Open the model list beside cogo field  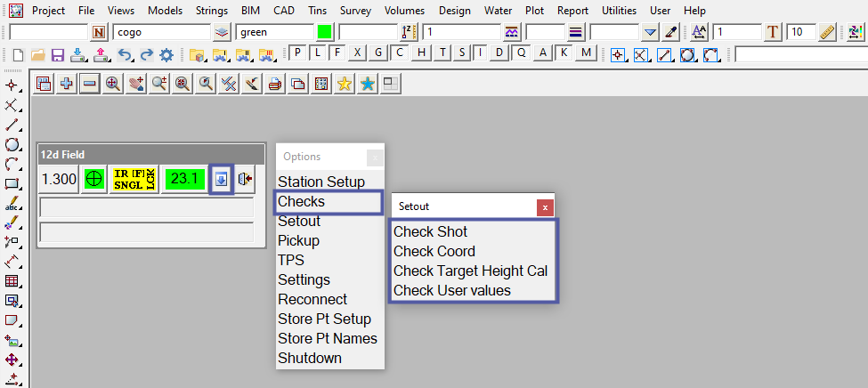coord(223,32)
